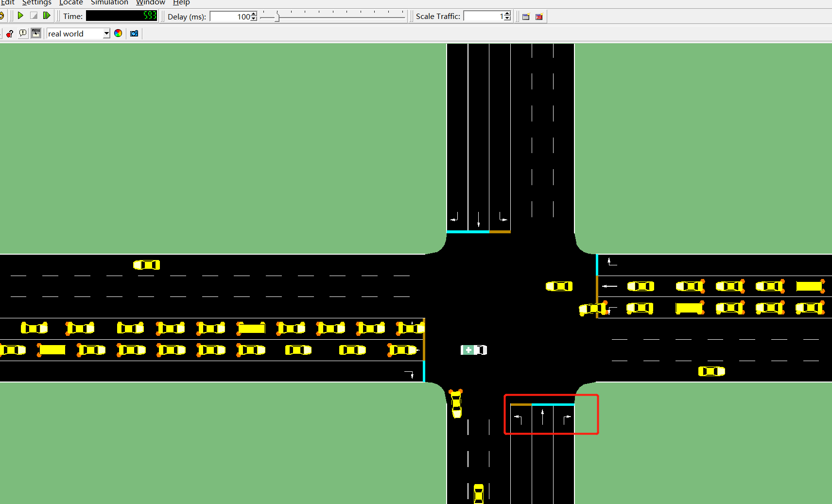The width and height of the screenshot is (832, 504).
Task: Open the Settings menu
Action: pos(36,3)
